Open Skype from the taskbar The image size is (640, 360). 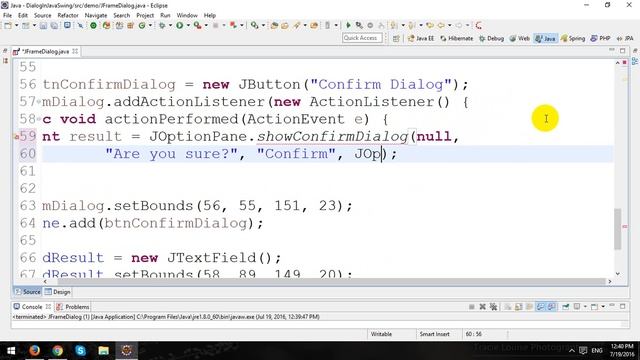click(80, 350)
